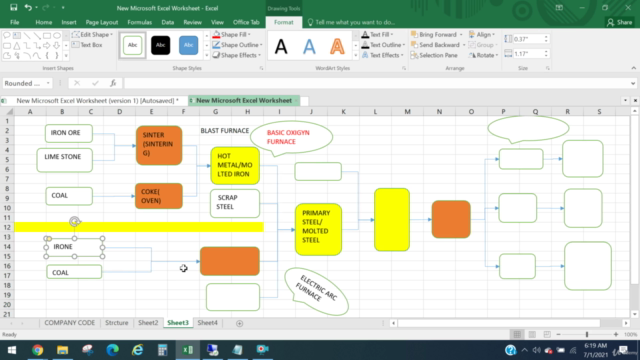The image size is (640, 360).
Task: Open Customize Quick Access Toolbar dropdown
Action: (x=63, y=8)
